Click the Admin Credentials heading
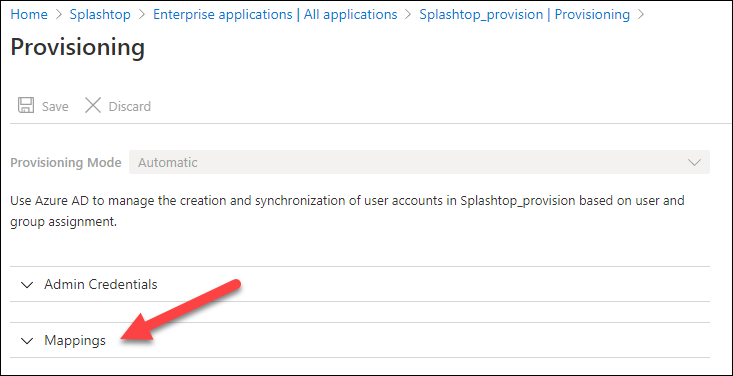733x376 pixels. (101, 284)
